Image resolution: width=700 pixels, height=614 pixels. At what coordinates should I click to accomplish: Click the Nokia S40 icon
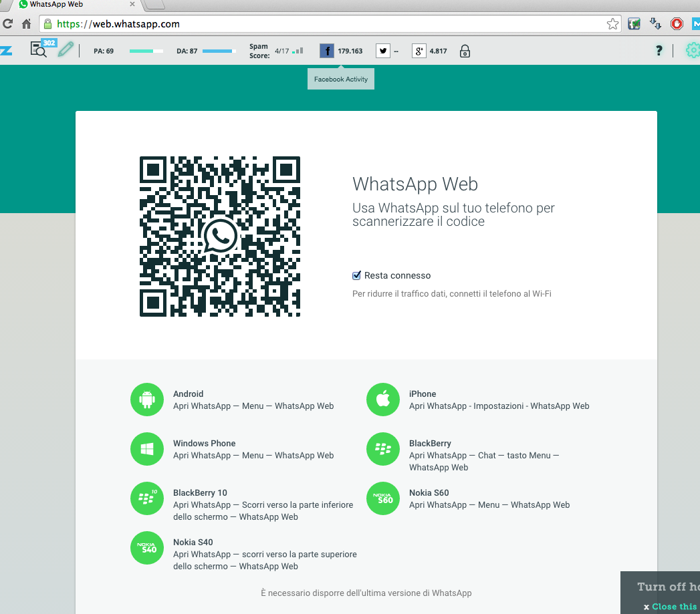[147, 548]
